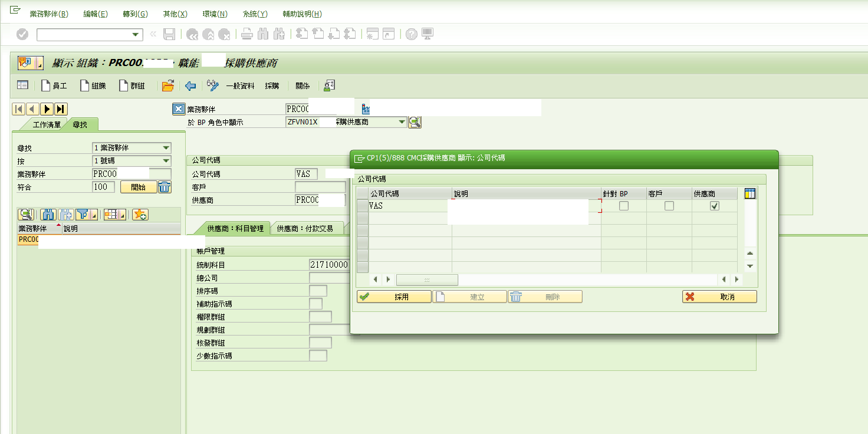Open the 轉到(G) menu
Screen dimensions: 868x434
(135, 14)
